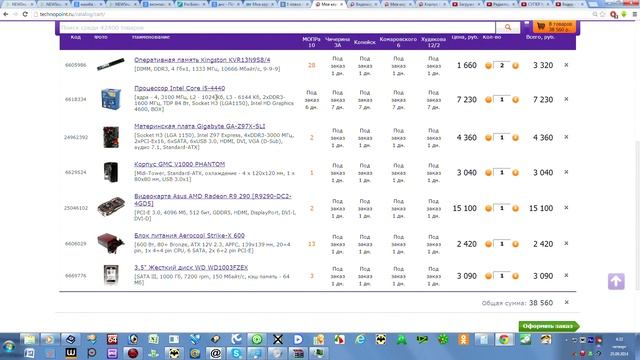This screenshot has width=640, height=360.
Task: Click the scroll-to-top arrow button
Action: [616, 281]
